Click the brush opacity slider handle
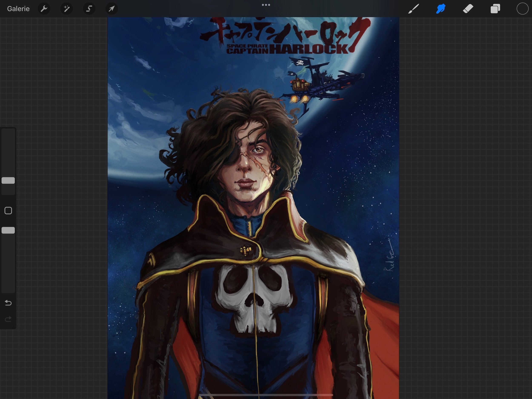This screenshot has height=399, width=532. coord(8,230)
